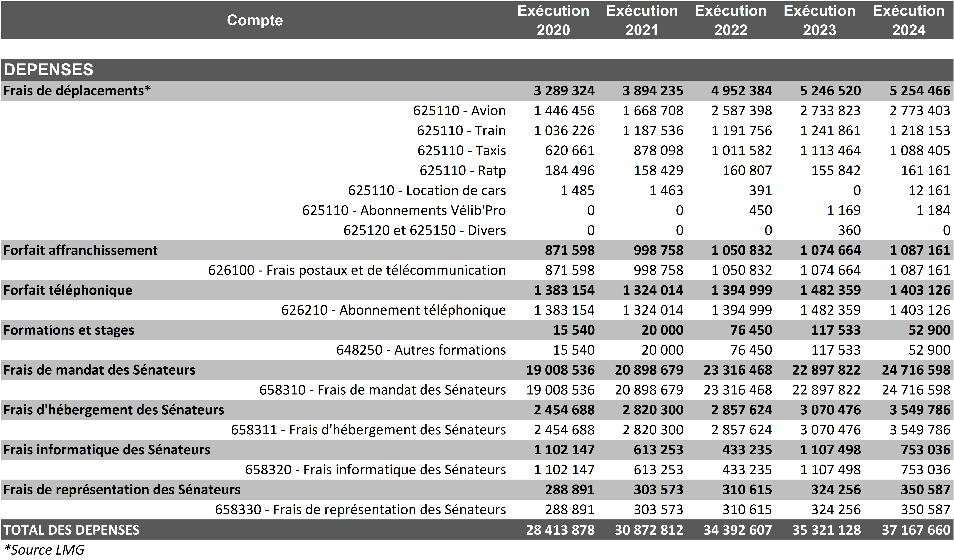Select the Formations et stages row
The width and height of the screenshot is (954, 560).
click(x=69, y=330)
